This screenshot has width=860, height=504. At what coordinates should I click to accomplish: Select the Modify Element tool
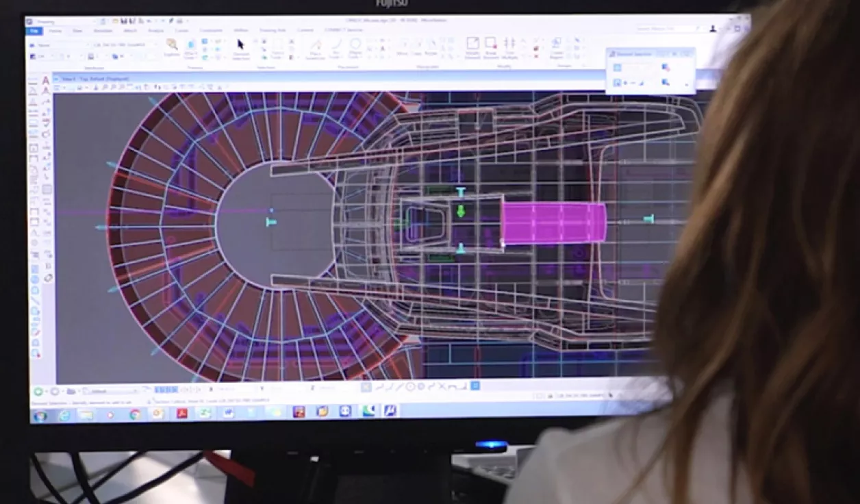[472, 48]
